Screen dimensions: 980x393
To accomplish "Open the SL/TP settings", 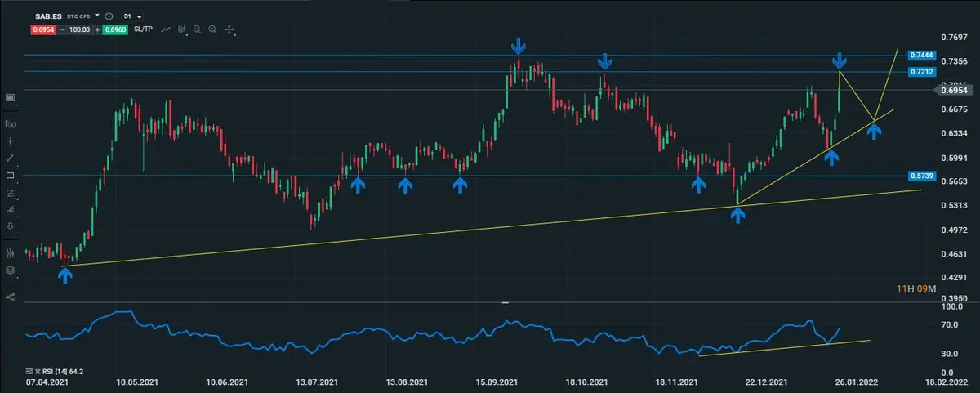I will click(145, 29).
